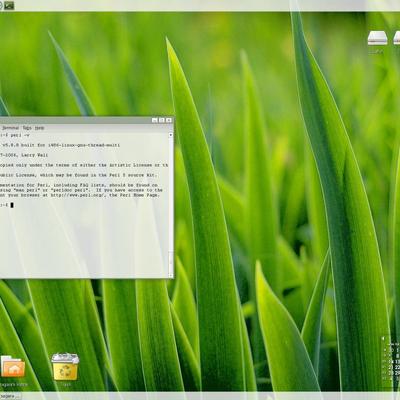Open the Tabs menu in the terminal window
Screen dimensions: 400x400
click(x=27, y=128)
